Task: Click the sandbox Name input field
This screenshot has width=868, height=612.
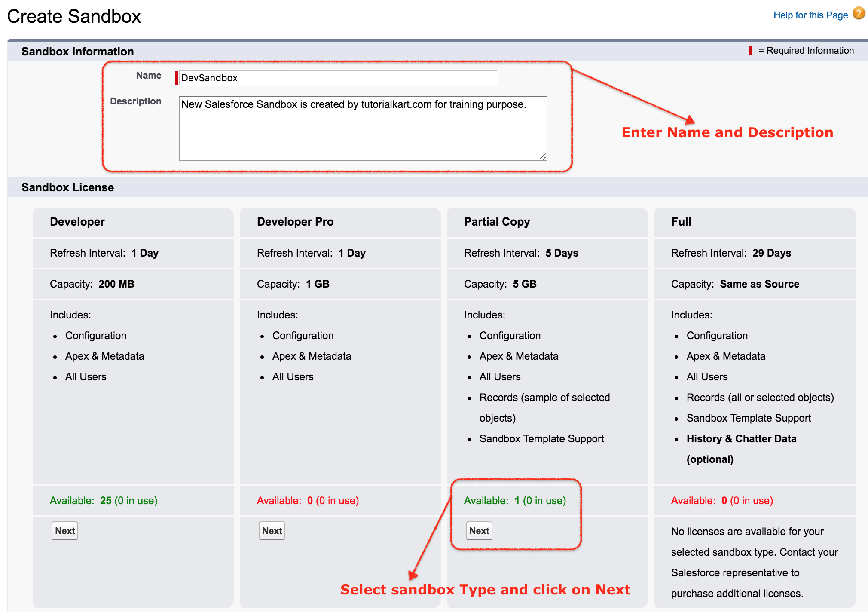Action: click(x=338, y=78)
